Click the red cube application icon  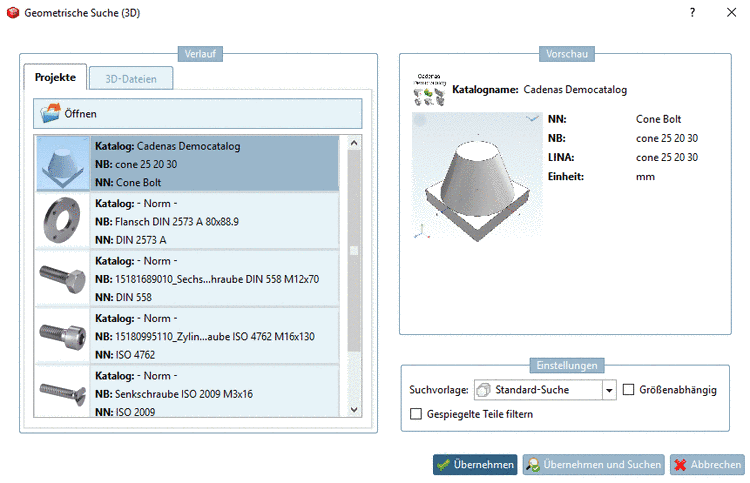point(13,12)
